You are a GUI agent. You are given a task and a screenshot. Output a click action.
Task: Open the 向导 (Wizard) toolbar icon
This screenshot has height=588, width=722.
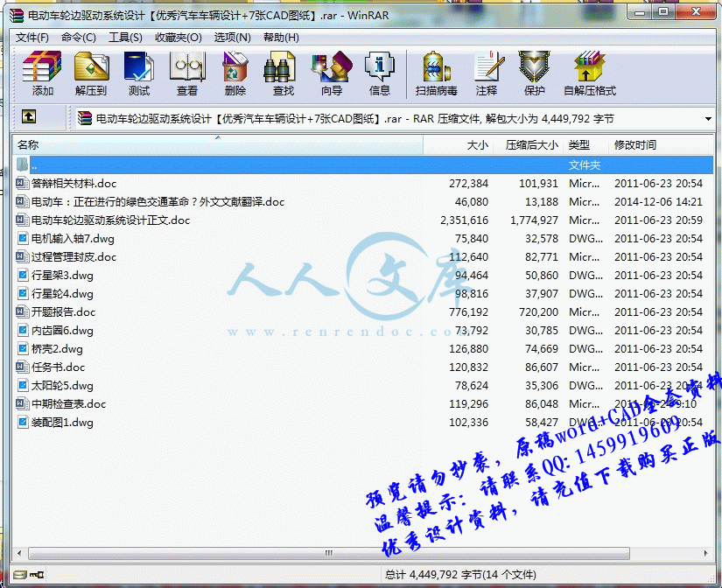coord(332,66)
